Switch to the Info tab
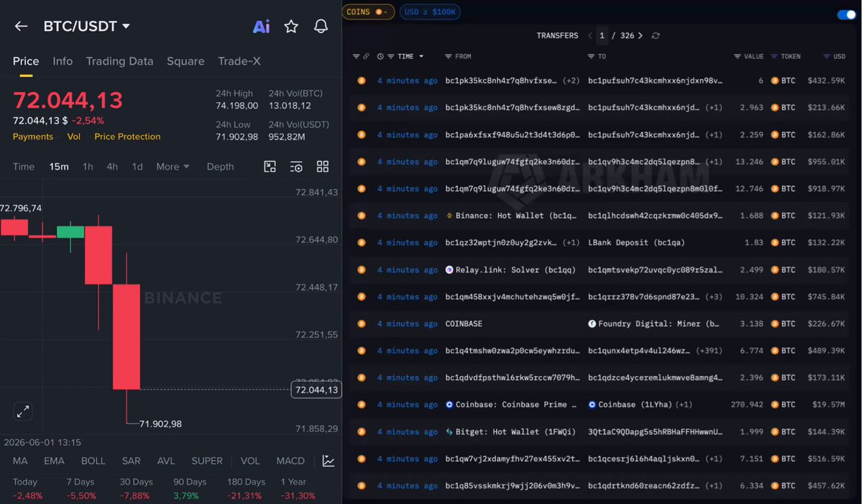 pos(63,61)
